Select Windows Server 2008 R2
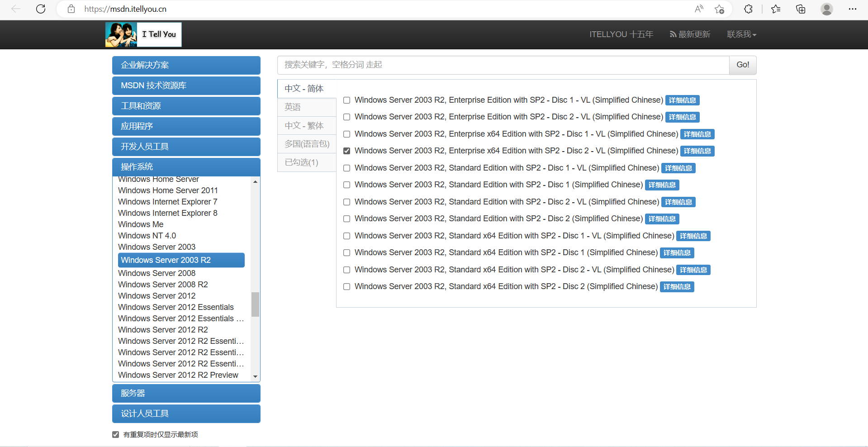868x447 pixels. 163,285
